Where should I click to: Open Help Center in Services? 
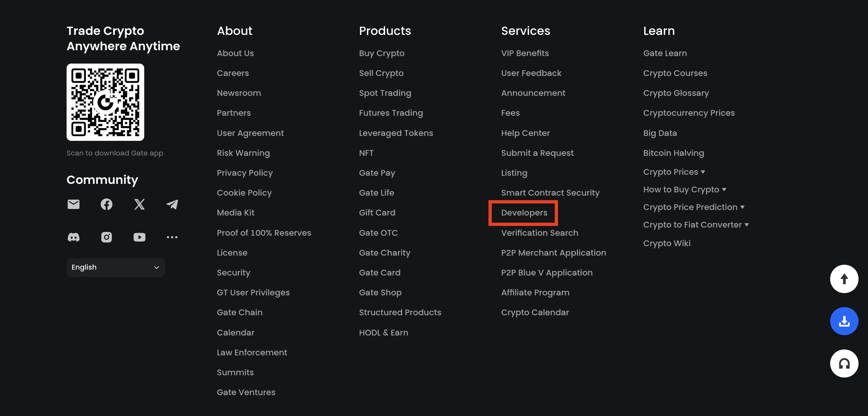pyautogui.click(x=525, y=133)
